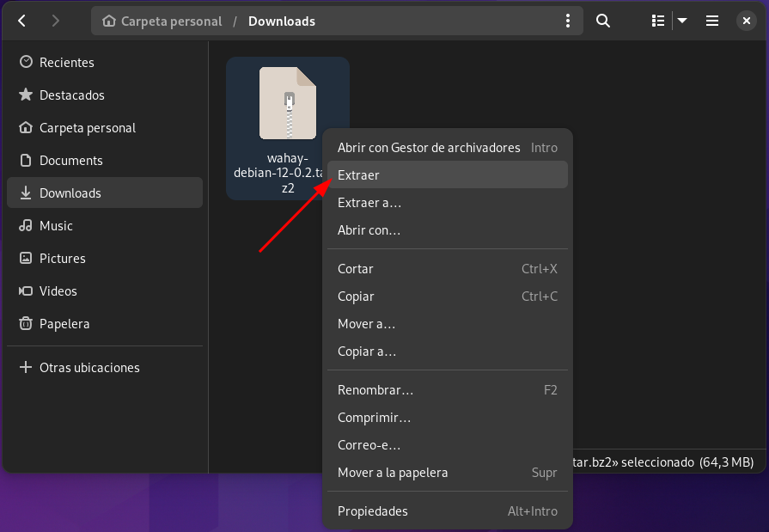Open Recientes in the sidebar
This screenshot has height=532, width=769.
[66, 63]
